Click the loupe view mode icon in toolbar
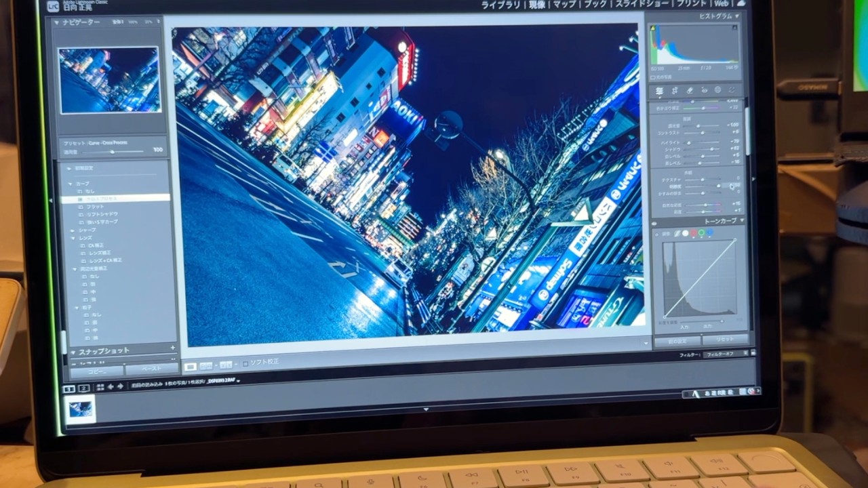The height and width of the screenshot is (488, 868). [x=191, y=366]
